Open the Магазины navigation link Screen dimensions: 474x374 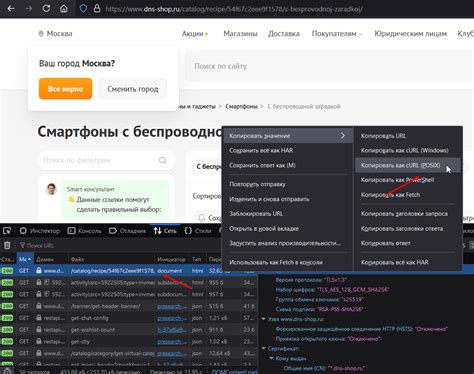tap(240, 34)
